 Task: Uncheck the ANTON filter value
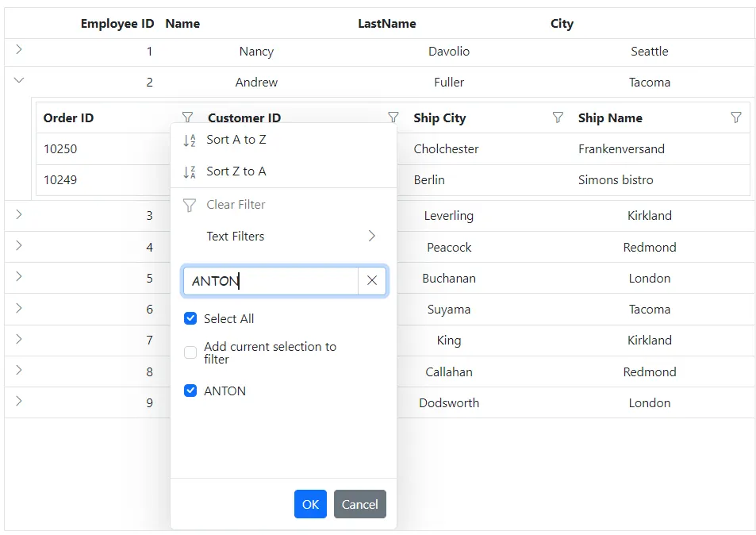(190, 391)
